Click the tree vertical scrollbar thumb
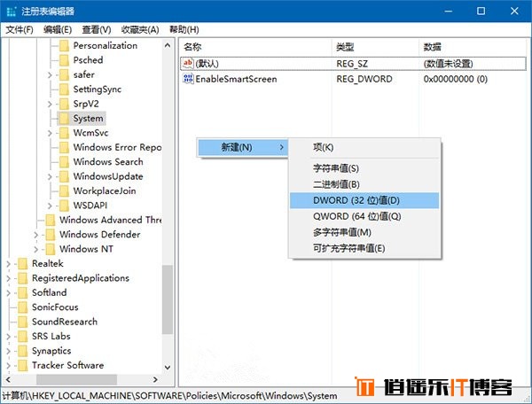The height and width of the screenshot is (404, 532). point(168,299)
